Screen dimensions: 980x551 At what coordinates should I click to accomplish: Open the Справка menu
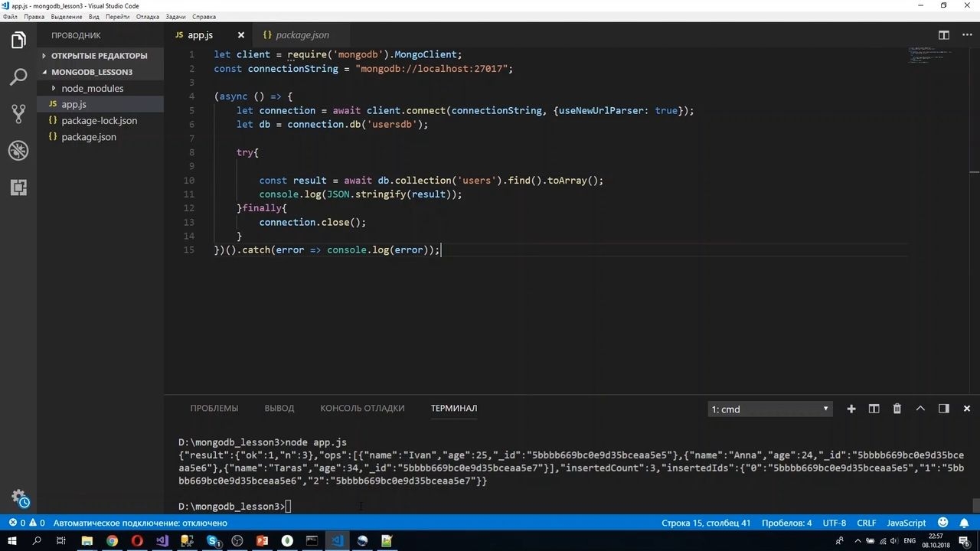204,16
